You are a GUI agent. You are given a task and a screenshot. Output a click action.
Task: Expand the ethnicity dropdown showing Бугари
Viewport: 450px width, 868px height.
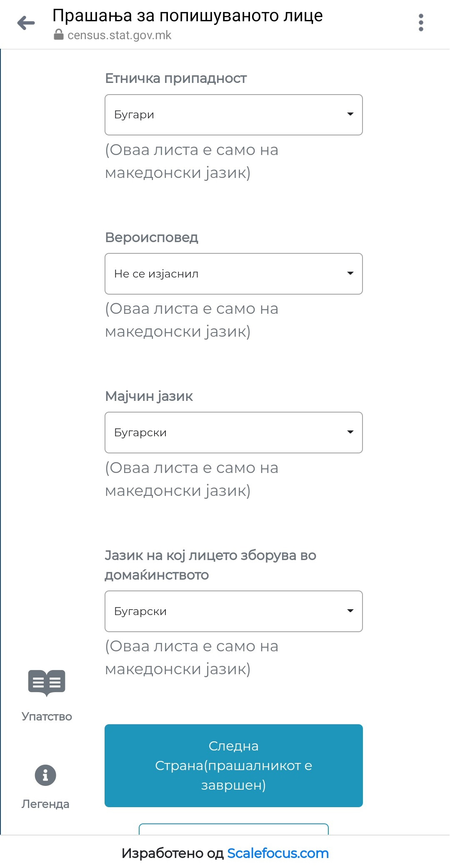tap(225, 115)
